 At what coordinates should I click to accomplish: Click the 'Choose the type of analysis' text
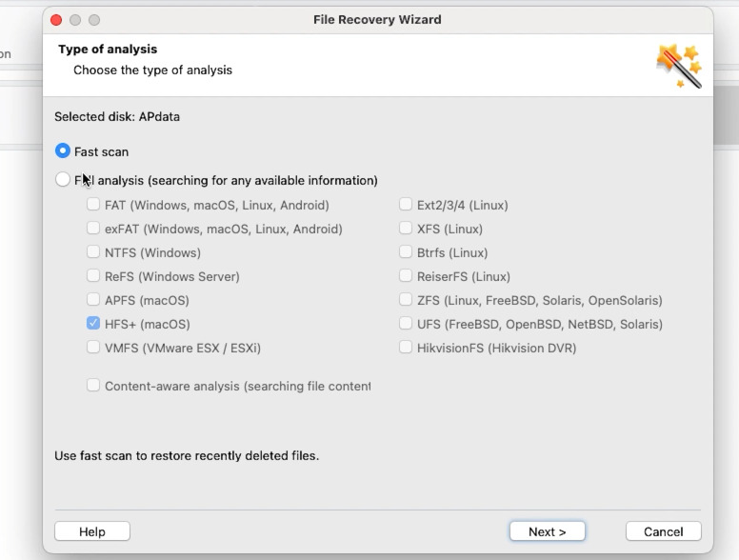(x=152, y=70)
